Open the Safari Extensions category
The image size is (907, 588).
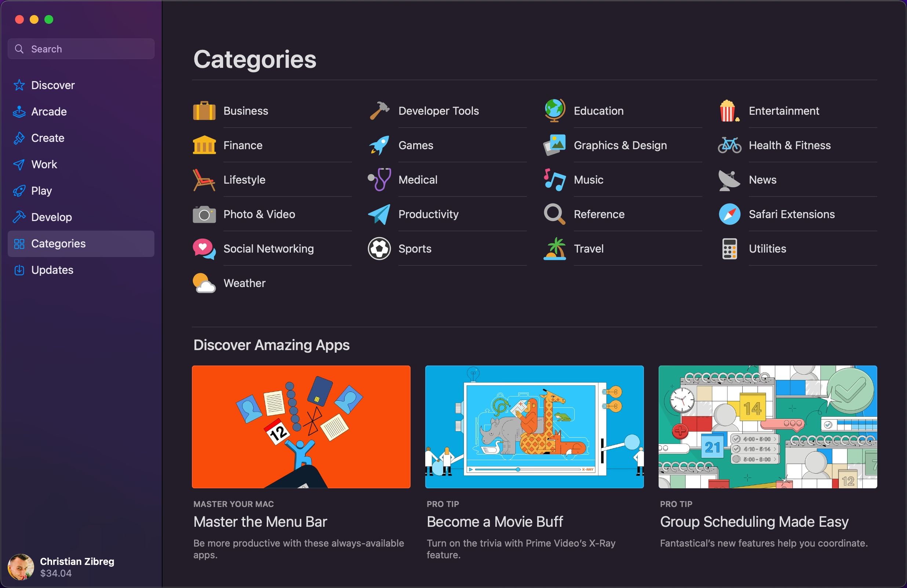point(791,213)
